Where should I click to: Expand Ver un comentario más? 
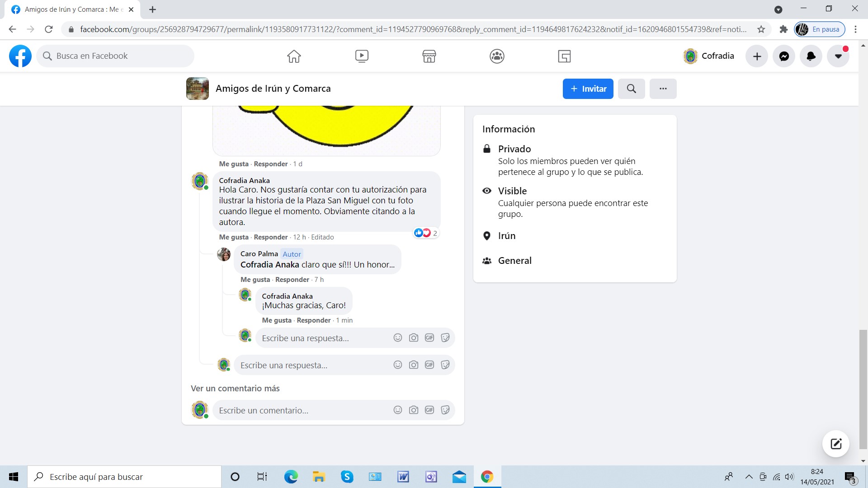tap(235, 389)
